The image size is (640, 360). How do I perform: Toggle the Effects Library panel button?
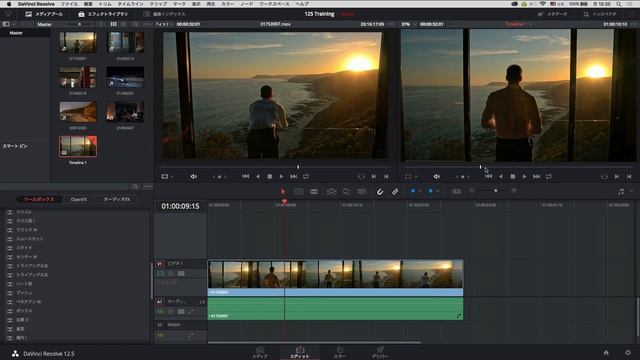pos(103,14)
